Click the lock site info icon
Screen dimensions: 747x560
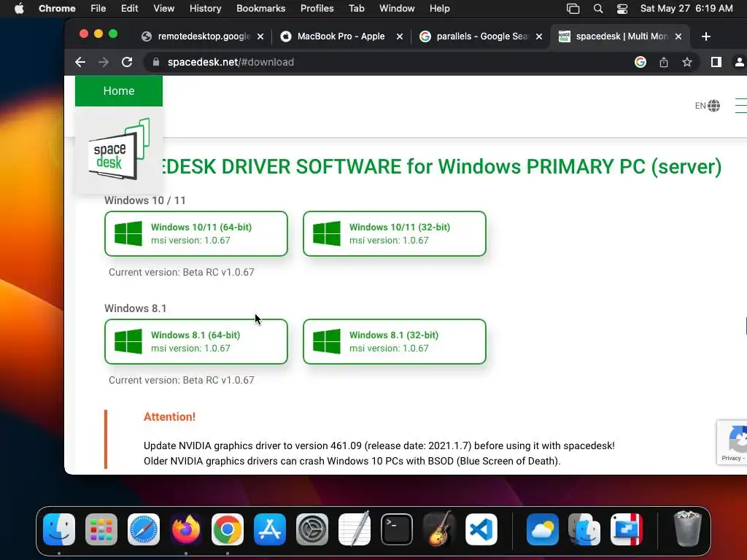click(x=156, y=62)
